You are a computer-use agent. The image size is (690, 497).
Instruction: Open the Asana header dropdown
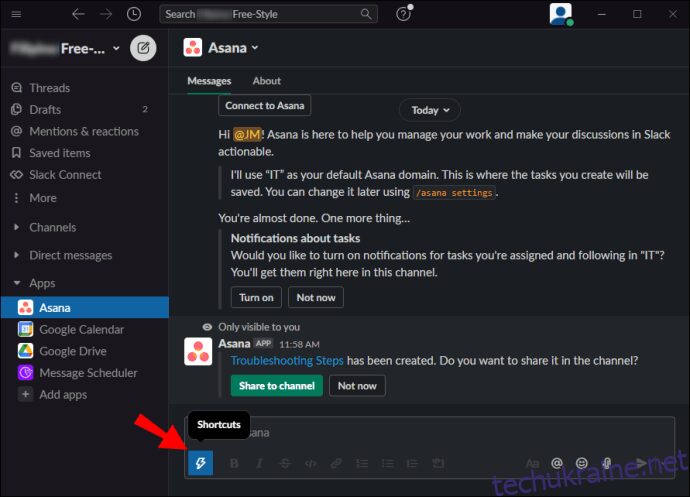click(x=233, y=48)
